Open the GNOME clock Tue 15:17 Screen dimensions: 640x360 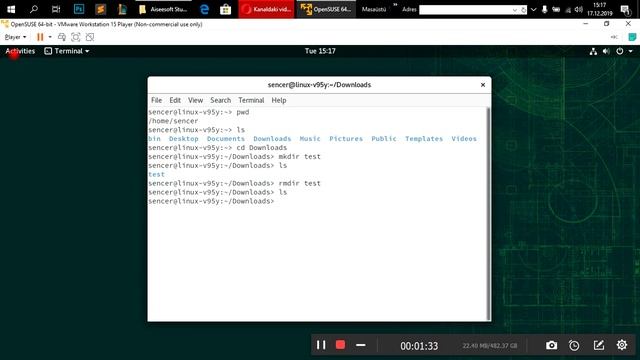pos(320,51)
